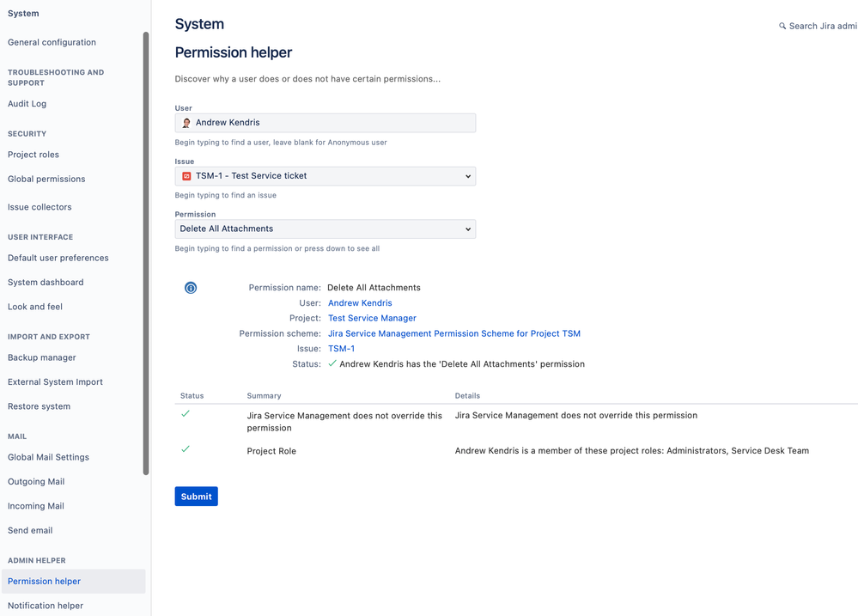858x616 pixels.
Task: Open Global Mail Settings in sidebar
Action: pyautogui.click(x=48, y=457)
